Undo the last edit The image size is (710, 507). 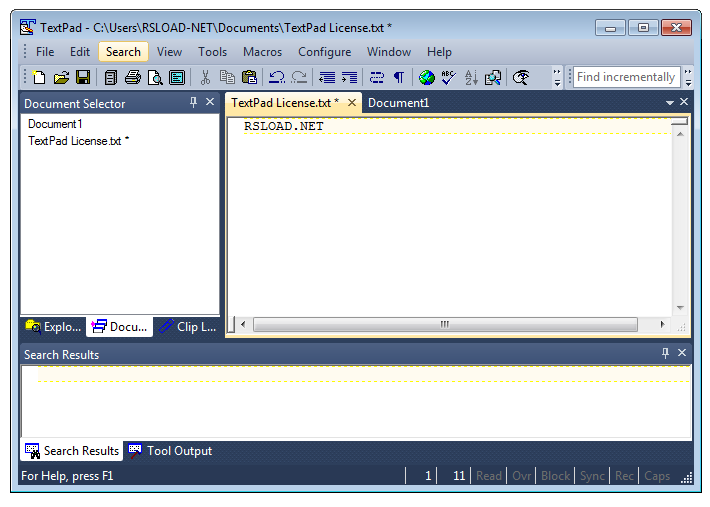[x=277, y=77]
